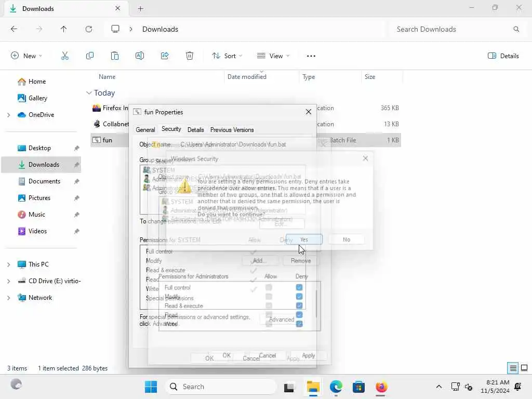Select Gallery in navigation pane
The width and height of the screenshot is (532, 399).
click(37, 98)
